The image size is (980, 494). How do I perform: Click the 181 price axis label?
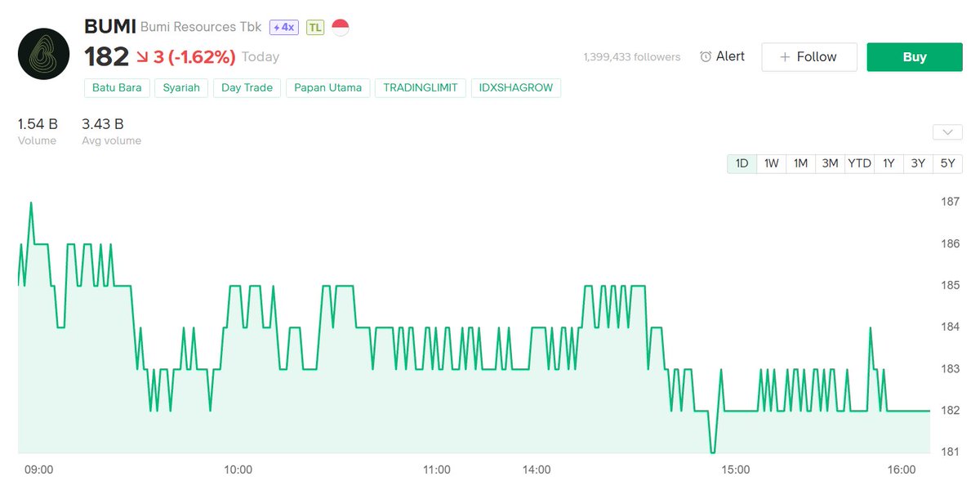tap(951, 452)
